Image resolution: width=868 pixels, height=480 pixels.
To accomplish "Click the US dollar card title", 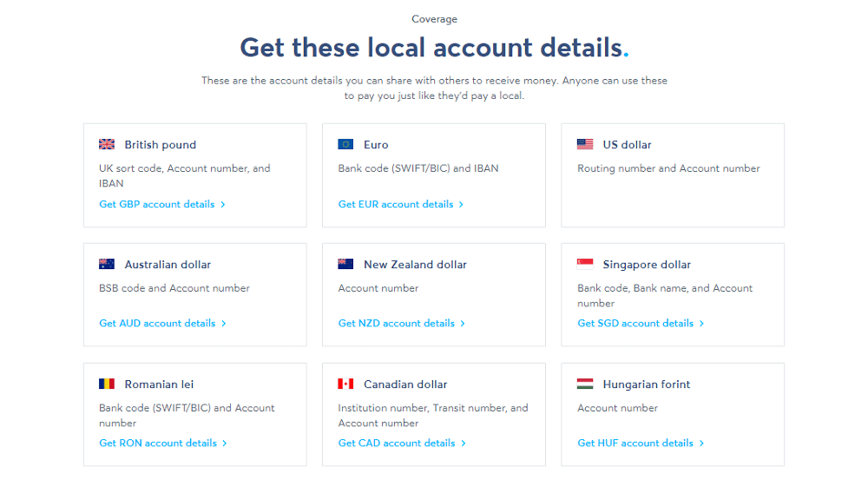I will (628, 144).
